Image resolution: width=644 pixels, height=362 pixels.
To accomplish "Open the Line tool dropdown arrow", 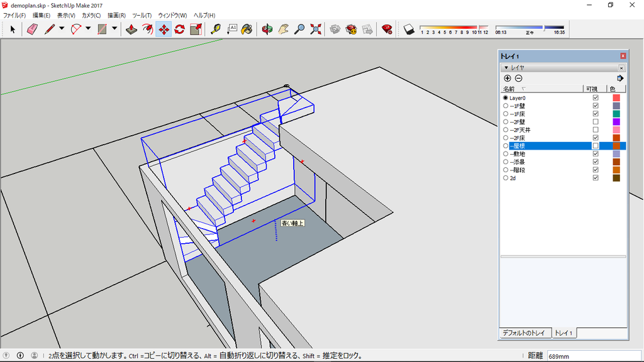I will 62,29.
